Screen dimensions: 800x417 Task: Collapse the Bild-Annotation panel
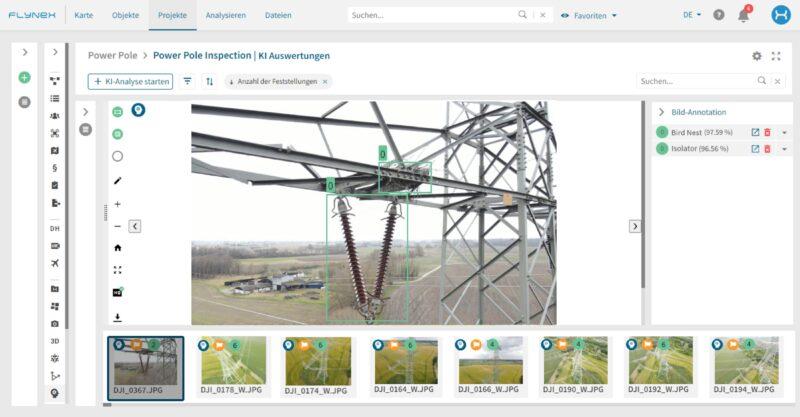pyautogui.click(x=661, y=112)
